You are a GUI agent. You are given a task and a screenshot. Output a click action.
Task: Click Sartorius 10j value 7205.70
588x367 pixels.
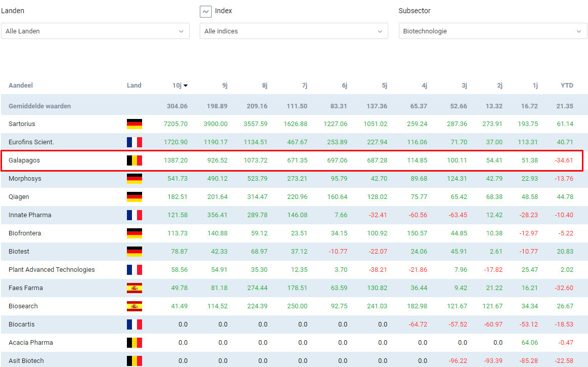tap(175, 124)
